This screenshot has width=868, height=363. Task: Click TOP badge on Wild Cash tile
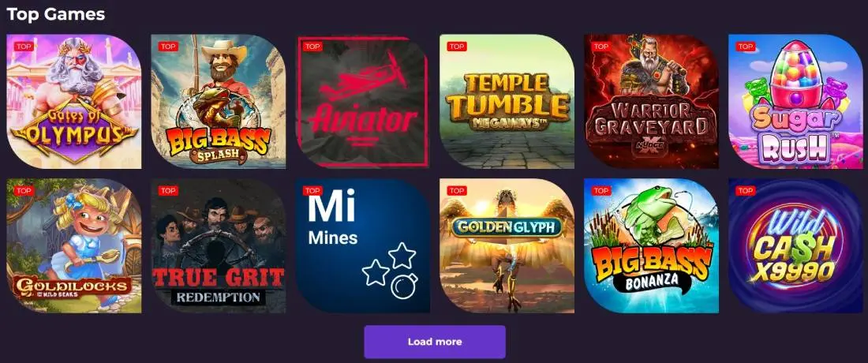click(x=746, y=191)
